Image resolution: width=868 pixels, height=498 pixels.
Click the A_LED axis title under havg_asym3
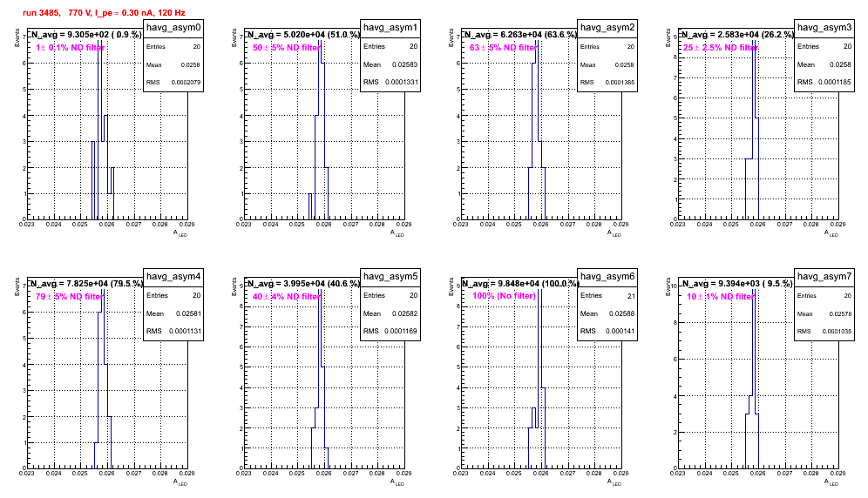point(831,233)
